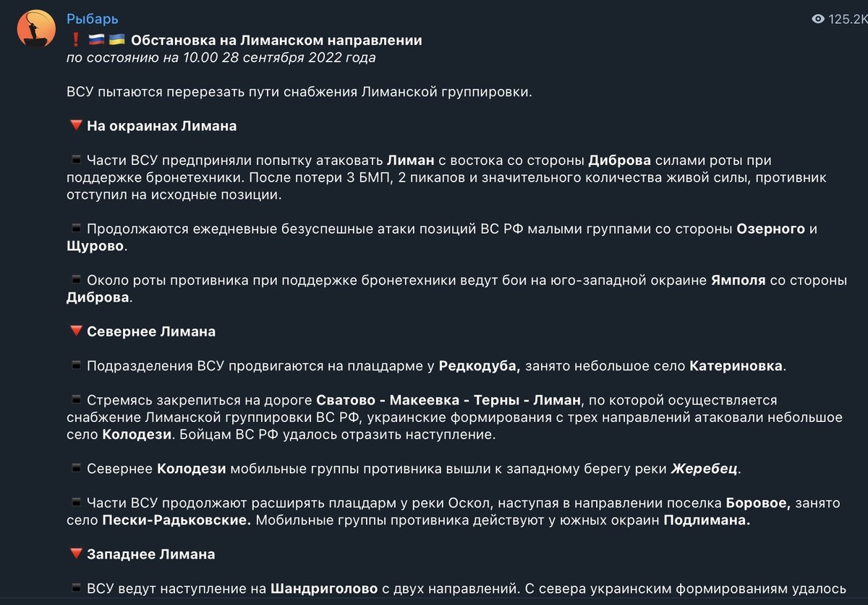Click red triangle beside Западнее Лимана
This screenshot has height=605, width=868.
(75, 554)
